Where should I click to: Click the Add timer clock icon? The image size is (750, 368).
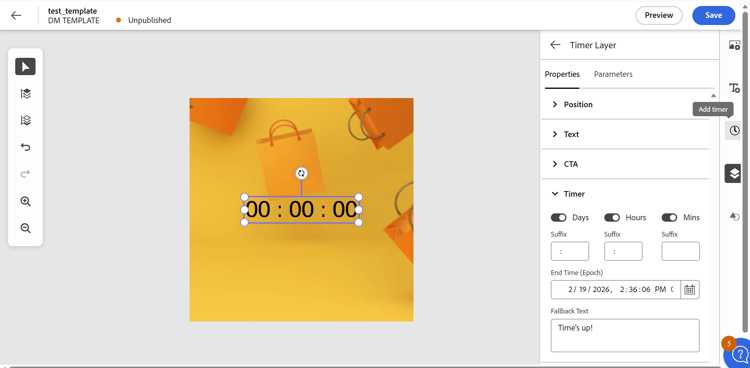(x=734, y=131)
